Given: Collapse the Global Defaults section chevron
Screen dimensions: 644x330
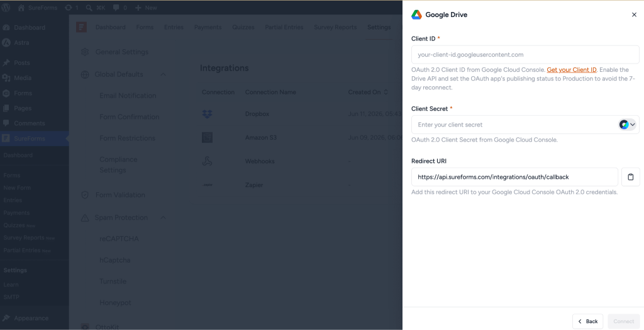Looking at the screenshot, I should point(163,74).
